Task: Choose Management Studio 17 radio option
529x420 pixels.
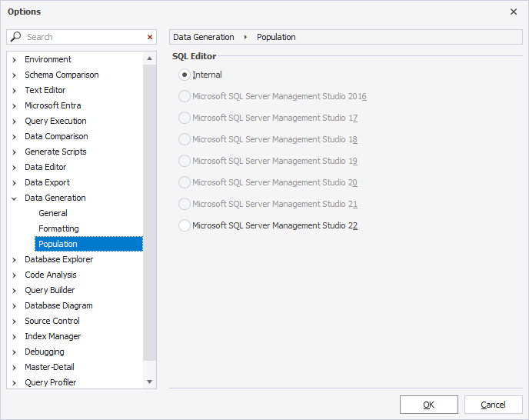Action: (x=185, y=118)
